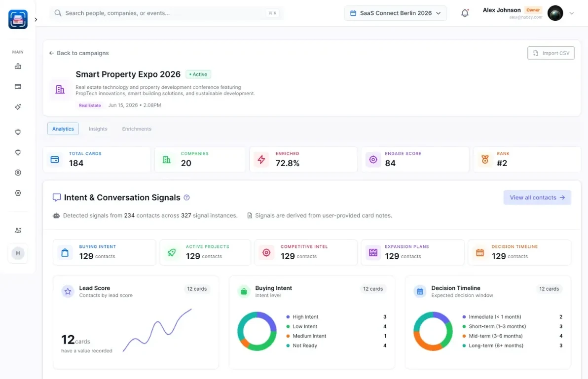Click the Owner role badge

pos(533,10)
